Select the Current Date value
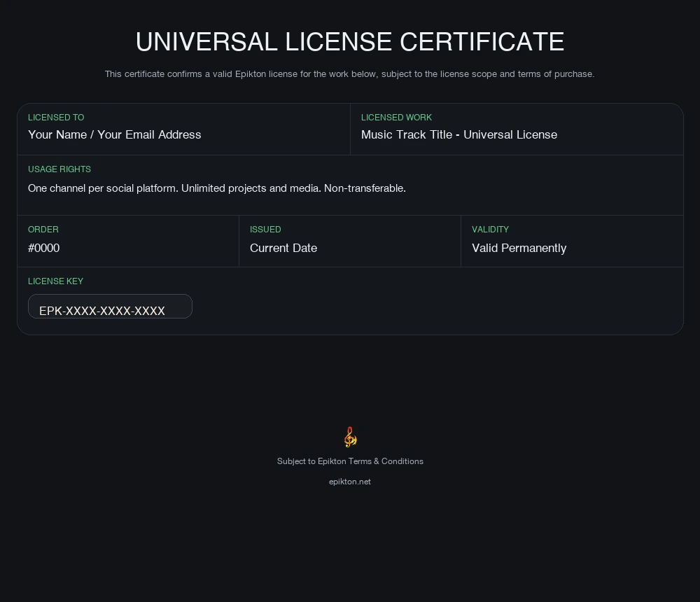The height and width of the screenshot is (602, 700). coord(283,248)
